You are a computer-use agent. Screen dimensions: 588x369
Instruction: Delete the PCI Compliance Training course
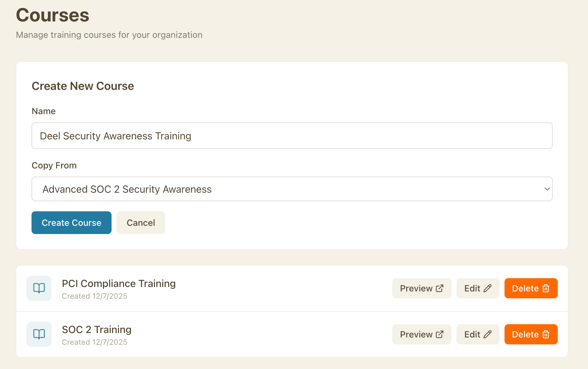[x=531, y=288]
